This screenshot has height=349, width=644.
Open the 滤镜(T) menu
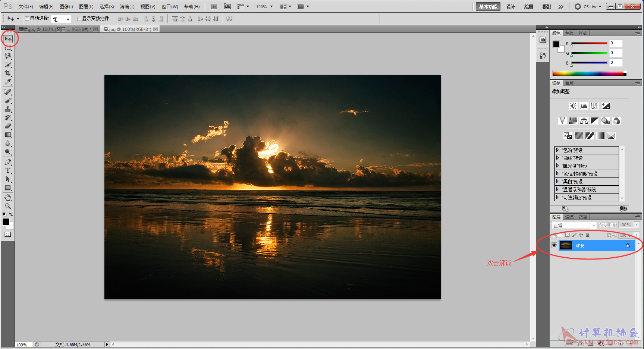[127, 7]
